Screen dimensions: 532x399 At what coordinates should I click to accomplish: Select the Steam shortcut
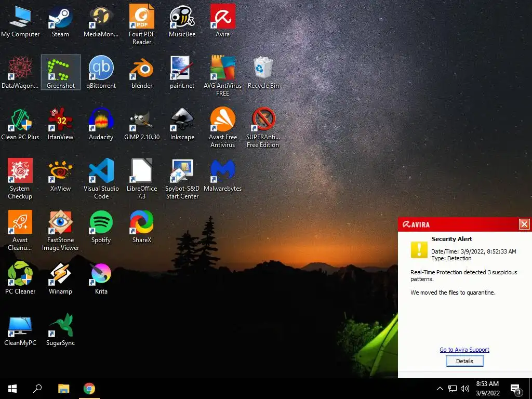[60, 21]
